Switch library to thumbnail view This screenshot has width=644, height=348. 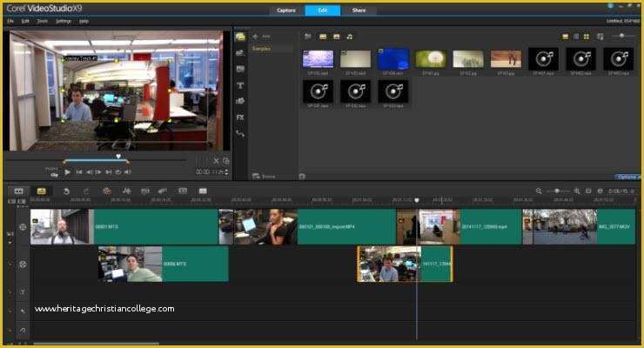(x=565, y=37)
